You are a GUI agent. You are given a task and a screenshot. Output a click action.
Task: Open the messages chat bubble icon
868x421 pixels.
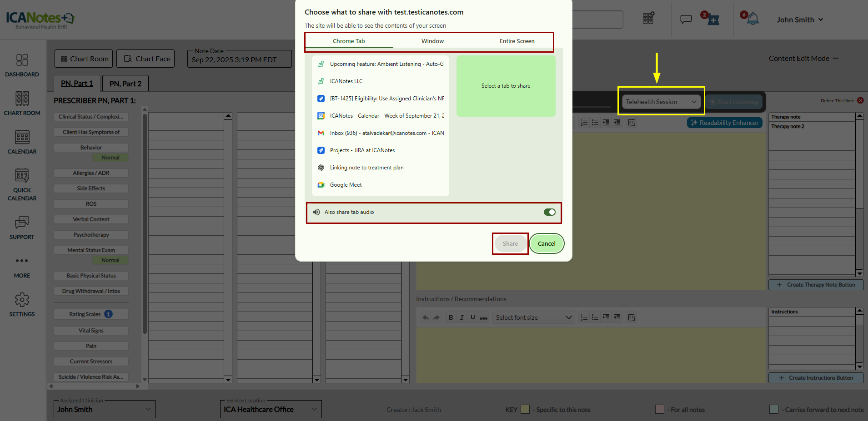(x=686, y=19)
